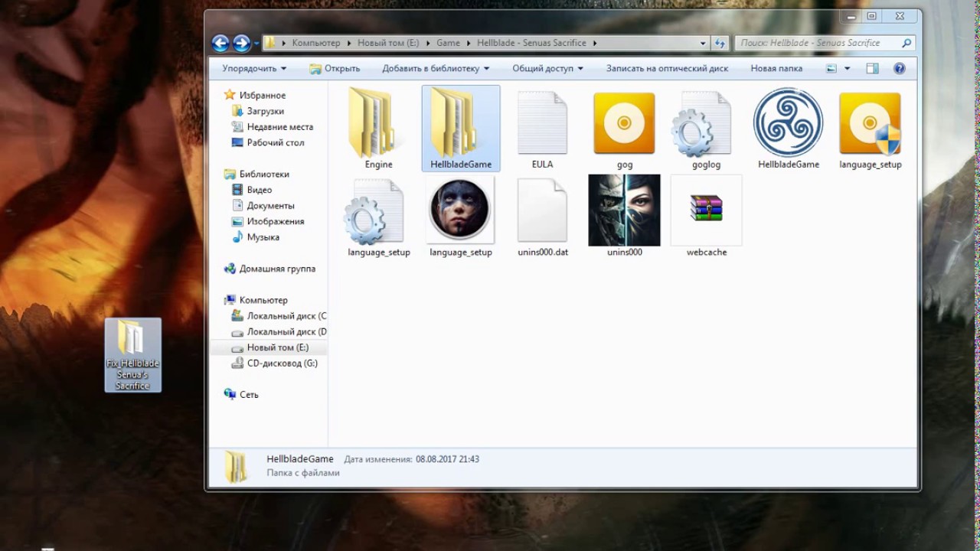The height and width of the screenshot is (551, 980).
Task: Open Видео library
Action: [260, 190]
